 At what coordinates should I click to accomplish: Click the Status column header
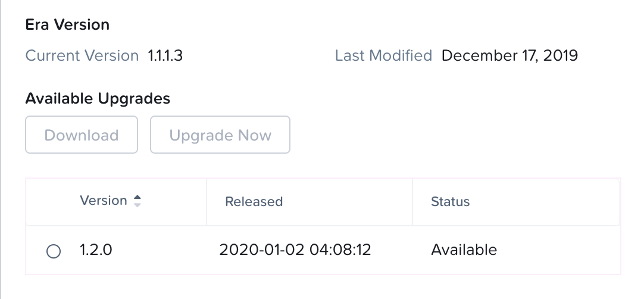450,201
